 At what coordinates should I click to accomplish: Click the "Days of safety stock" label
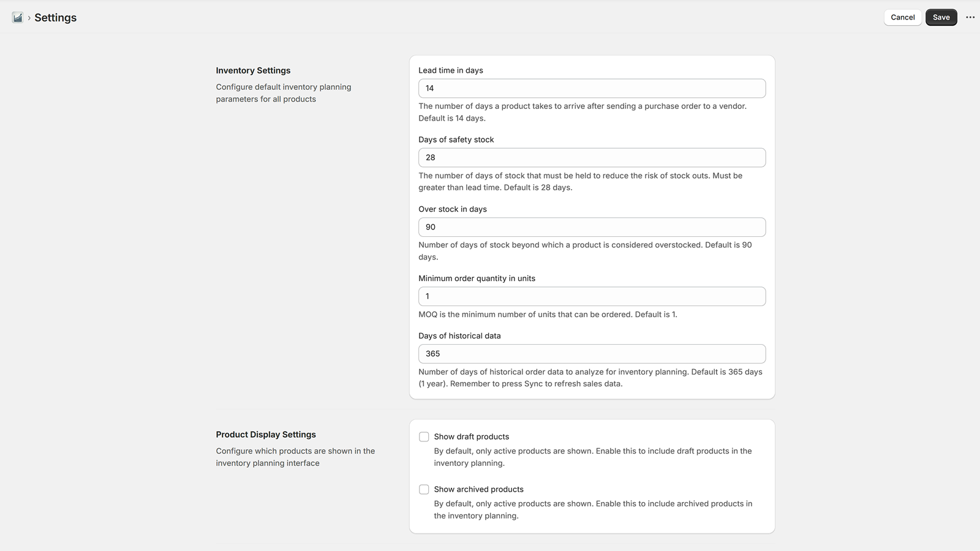[456, 140]
